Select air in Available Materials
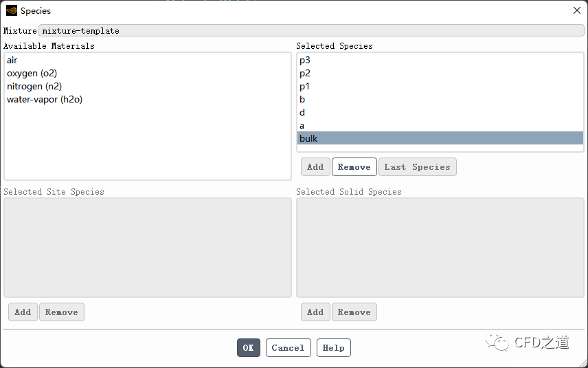 tap(12, 61)
